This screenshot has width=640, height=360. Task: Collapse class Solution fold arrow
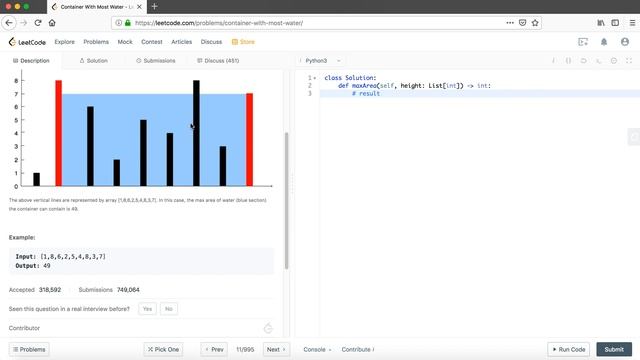tap(315, 78)
